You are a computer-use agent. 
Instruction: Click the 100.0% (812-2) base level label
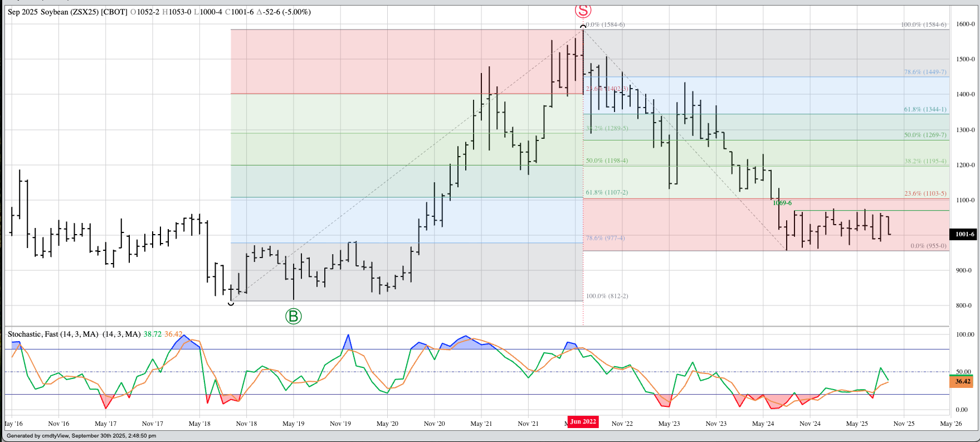click(x=606, y=296)
